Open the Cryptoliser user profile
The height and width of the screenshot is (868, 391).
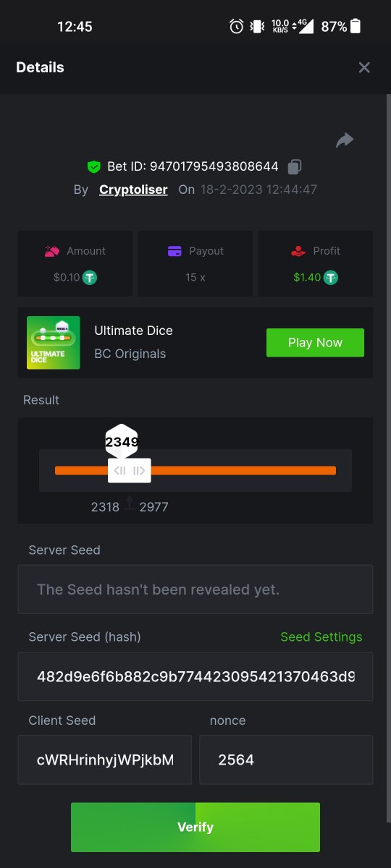tap(133, 190)
